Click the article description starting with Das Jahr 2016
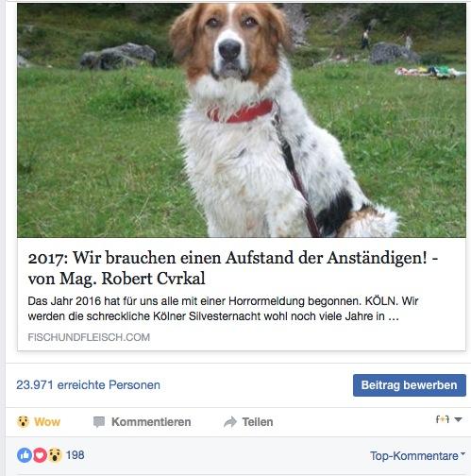This screenshot has width=471, height=476. coord(223,309)
